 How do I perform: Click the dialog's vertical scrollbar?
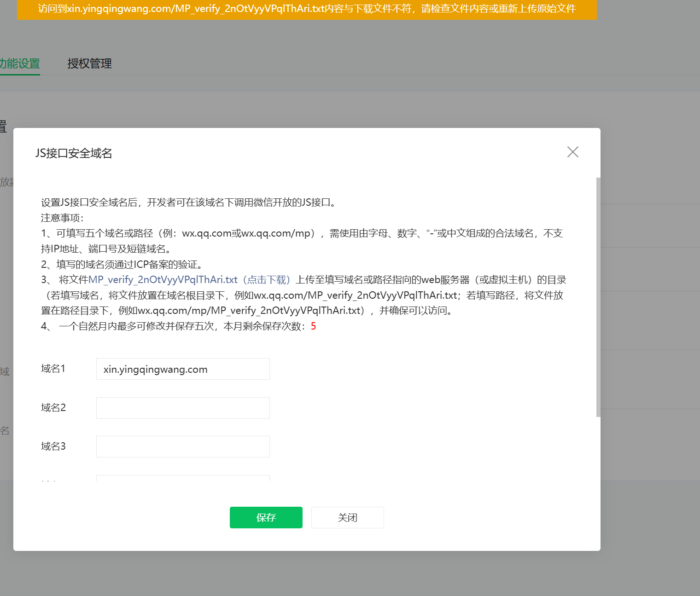(x=598, y=297)
